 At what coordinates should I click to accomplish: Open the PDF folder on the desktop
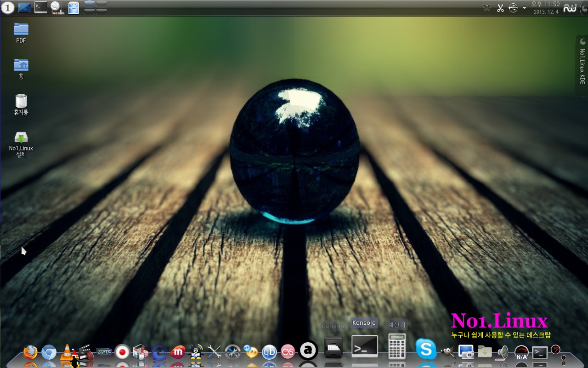tap(21, 33)
